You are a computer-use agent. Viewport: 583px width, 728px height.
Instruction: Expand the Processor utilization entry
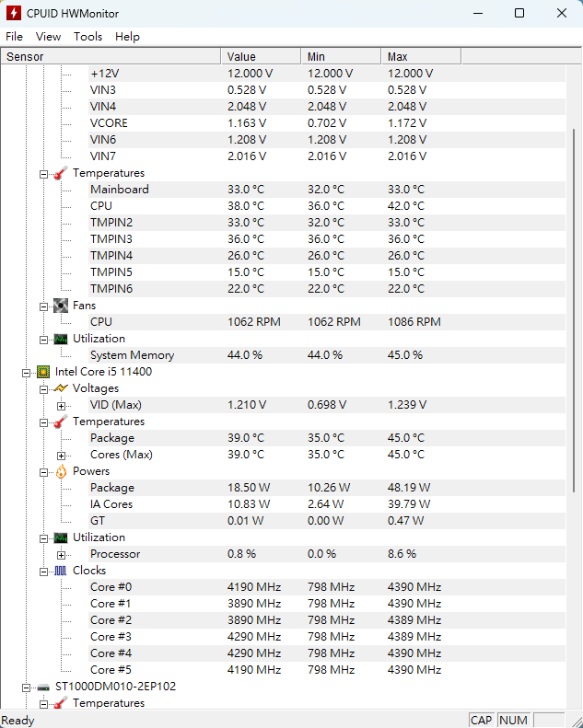[61, 555]
